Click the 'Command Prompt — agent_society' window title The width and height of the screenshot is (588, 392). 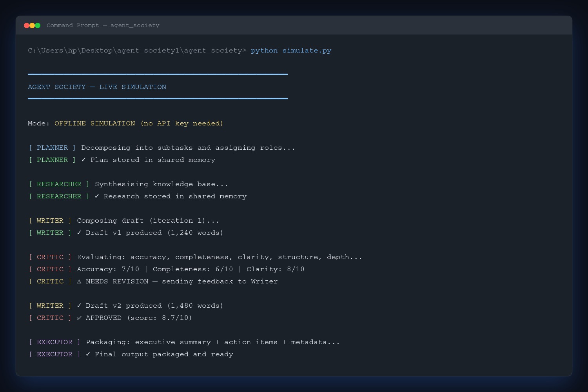[103, 25]
